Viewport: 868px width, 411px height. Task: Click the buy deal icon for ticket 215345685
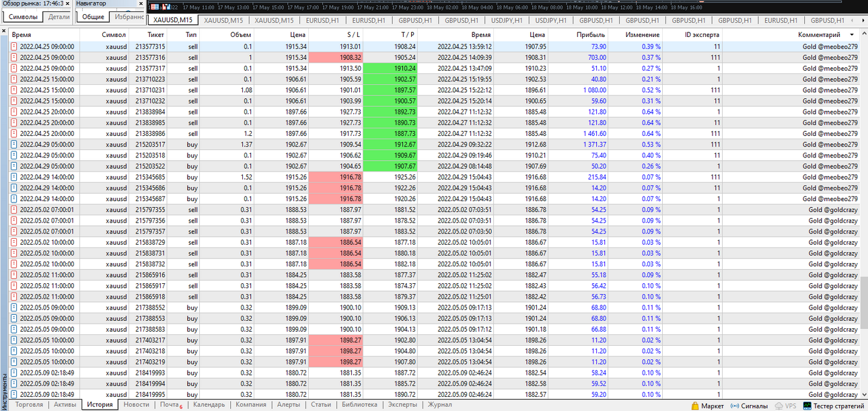(14, 178)
